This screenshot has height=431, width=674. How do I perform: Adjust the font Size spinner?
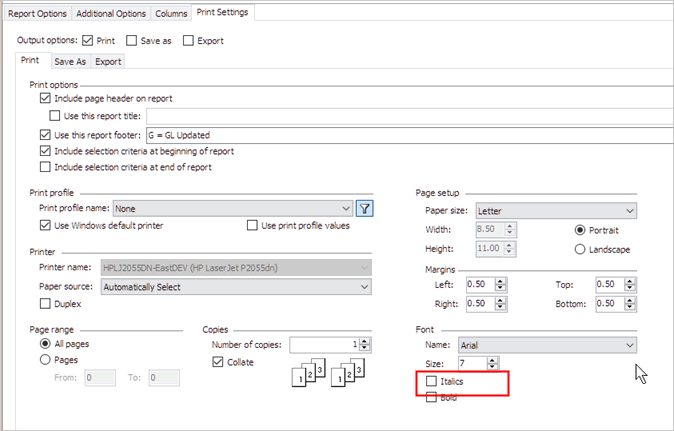tap(492, 363)
